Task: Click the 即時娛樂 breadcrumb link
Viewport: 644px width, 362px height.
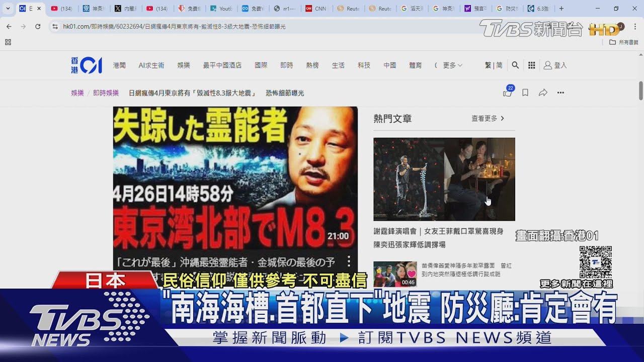Action: pos(106,93)
